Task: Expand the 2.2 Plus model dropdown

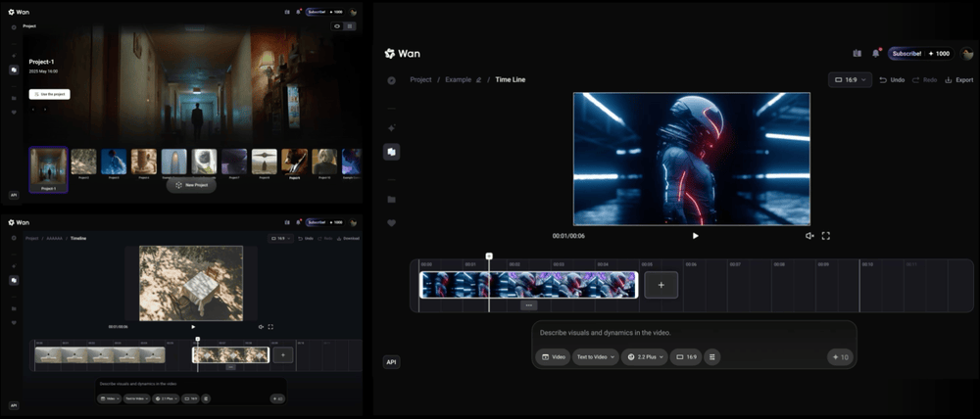Action: (645, 357)
